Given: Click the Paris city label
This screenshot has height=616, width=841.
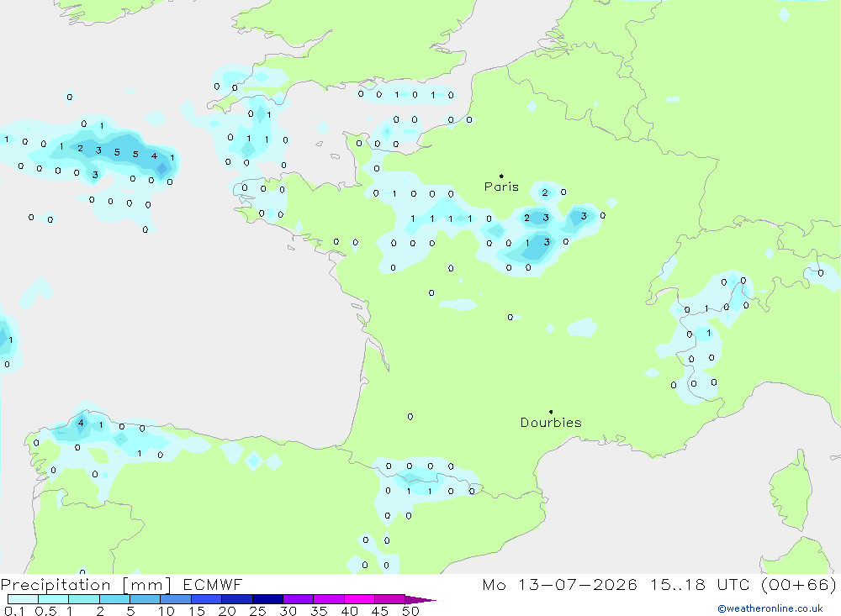Looking at the screenshot, I should tap(501, 187).
